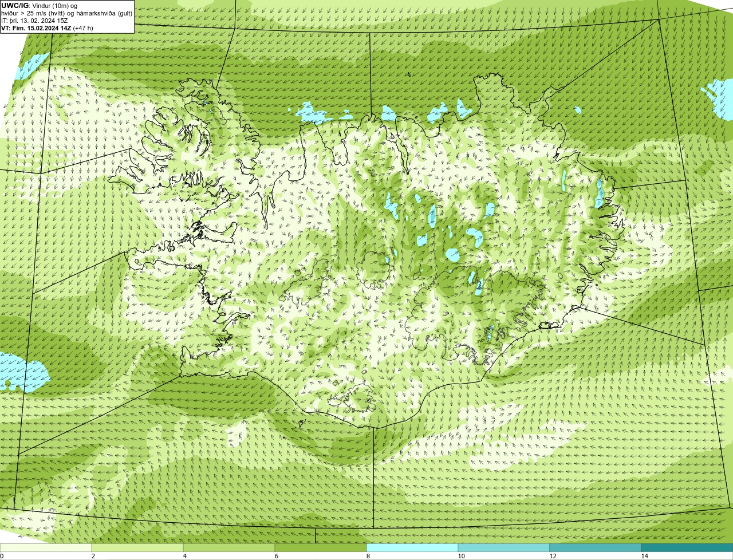
Task: Click the 0–2 m/s palest legend swatch
Action: (x=46, y=547)
